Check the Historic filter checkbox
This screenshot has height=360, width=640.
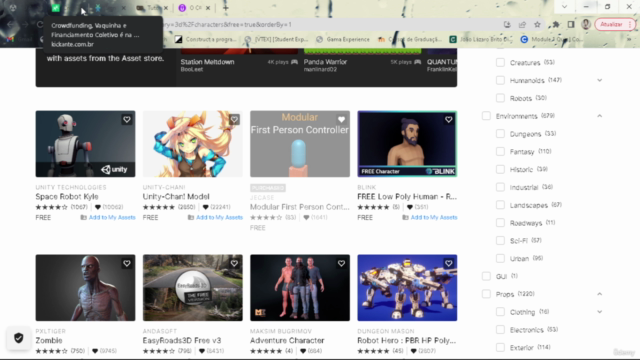pos(500,169)
